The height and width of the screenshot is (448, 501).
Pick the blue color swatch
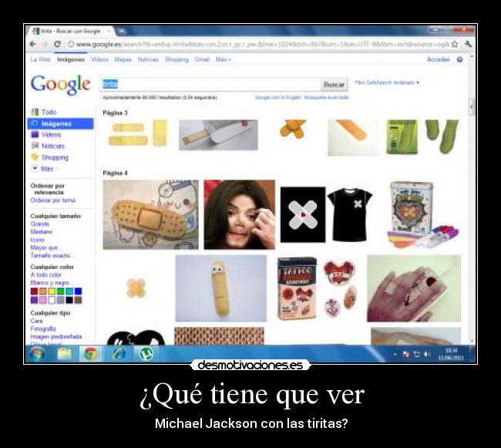point(79,291)
